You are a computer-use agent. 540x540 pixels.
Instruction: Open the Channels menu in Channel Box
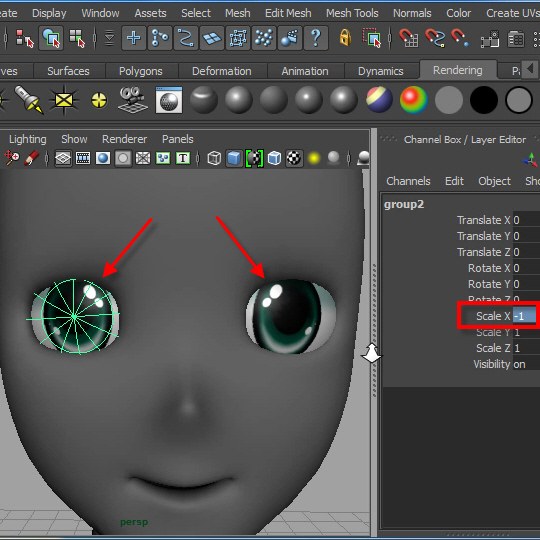[x=408, y=181]
